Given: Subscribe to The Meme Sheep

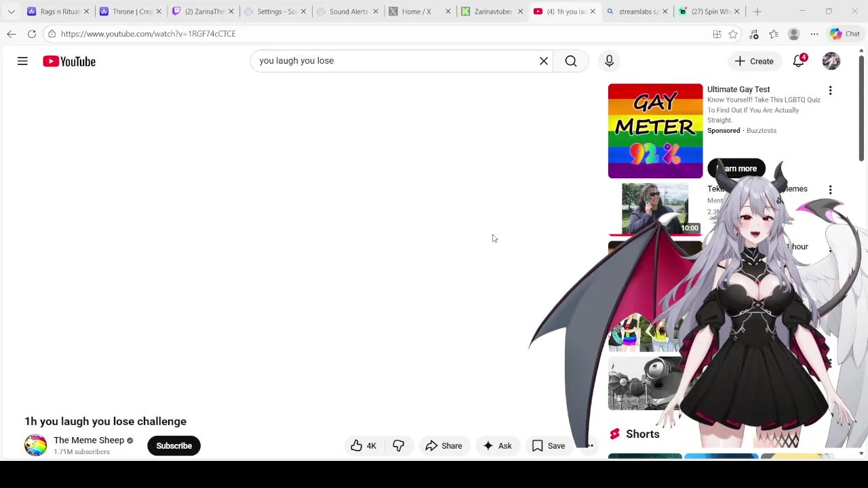Looking at the screenshot, I should 174,446.
